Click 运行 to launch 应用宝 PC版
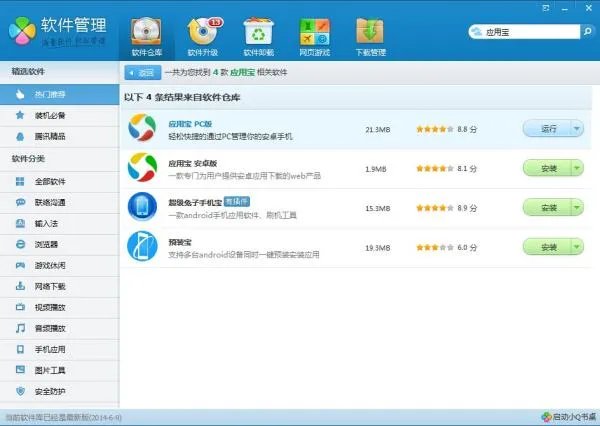Screen dimensions: 600x426 547,129
